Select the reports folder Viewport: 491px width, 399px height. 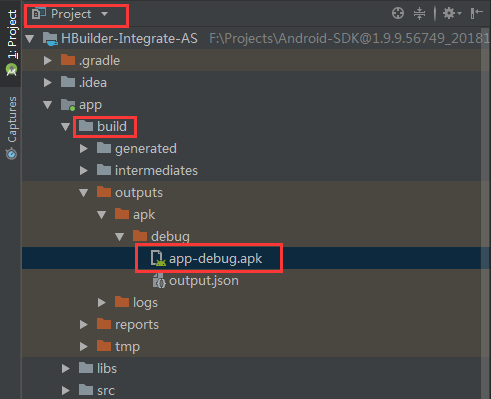pyautogui.click(x=137, y=325)
